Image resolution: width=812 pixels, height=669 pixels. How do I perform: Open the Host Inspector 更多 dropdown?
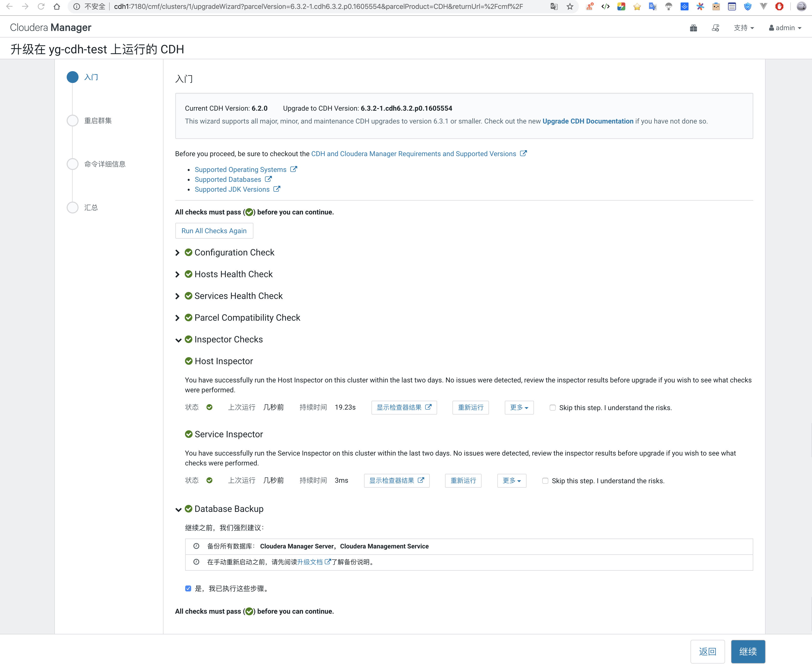point(519,407)
